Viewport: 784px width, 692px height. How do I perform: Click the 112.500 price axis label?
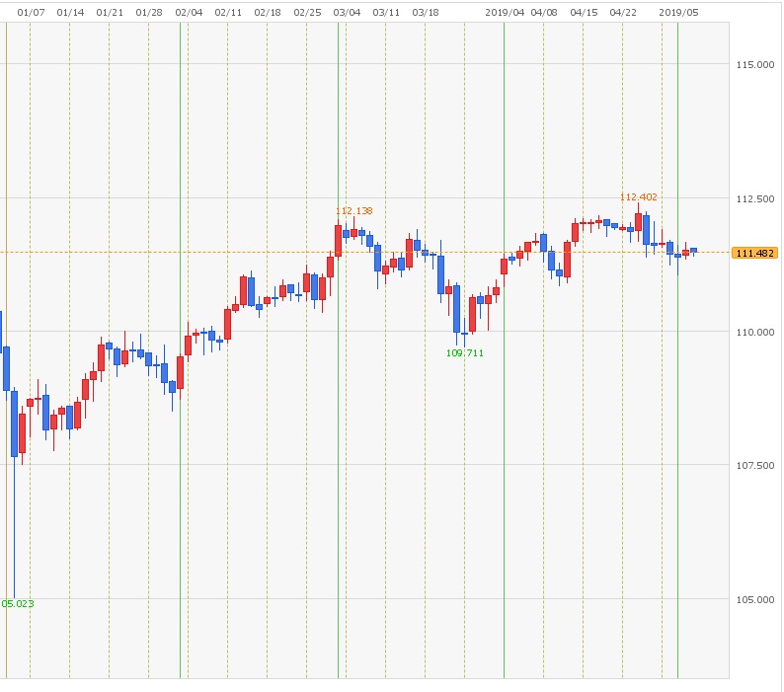click(x=755, y=199)
